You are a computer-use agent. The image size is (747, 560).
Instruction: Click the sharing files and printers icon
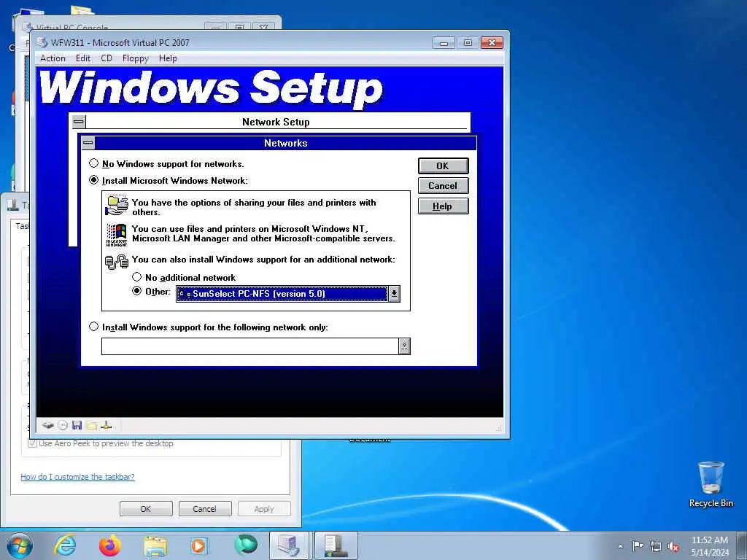click(117, 206)
